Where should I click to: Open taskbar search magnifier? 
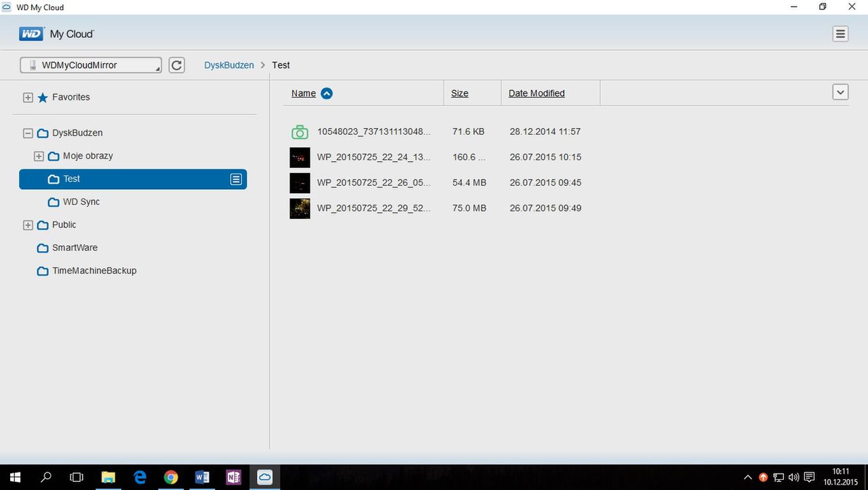[x=46, y=477]
